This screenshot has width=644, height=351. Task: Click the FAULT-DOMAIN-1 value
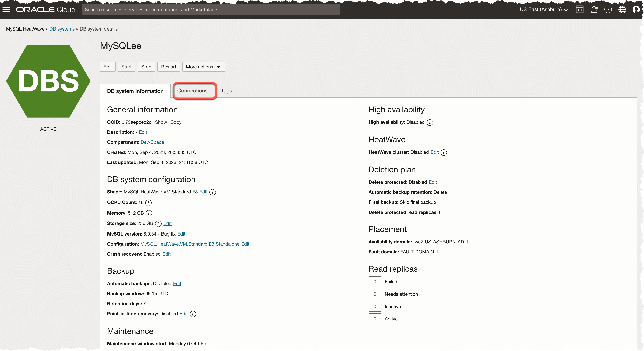coord(419,252)
